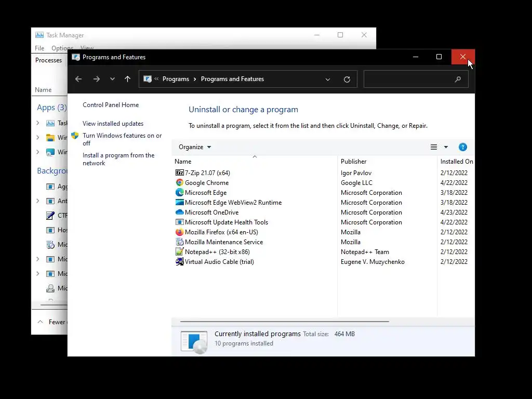The width and height of the screenshot is (532, 399).
Task: Click the Mozilla Firefox icon in the list
Action: click(179, 232)
